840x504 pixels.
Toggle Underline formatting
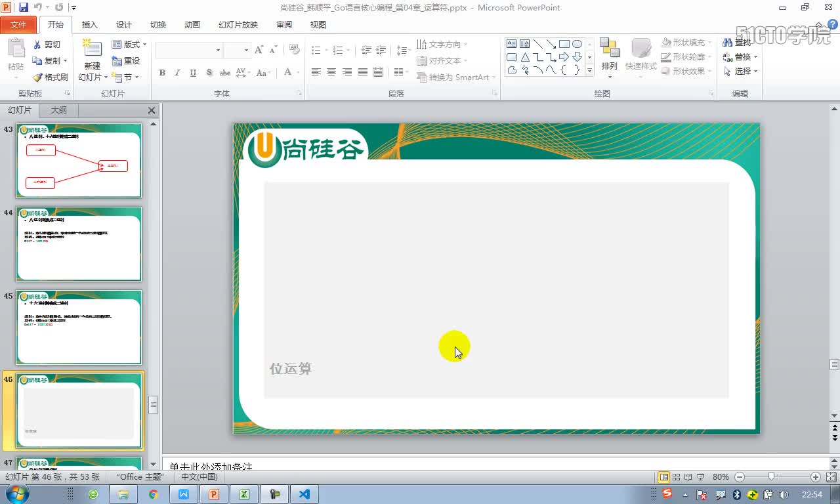click(194, 72)
